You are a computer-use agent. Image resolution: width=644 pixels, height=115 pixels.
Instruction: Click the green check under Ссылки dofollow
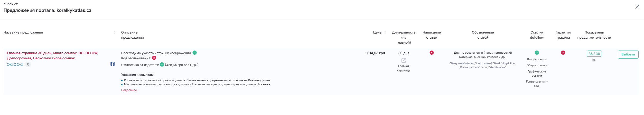(537, 53)
